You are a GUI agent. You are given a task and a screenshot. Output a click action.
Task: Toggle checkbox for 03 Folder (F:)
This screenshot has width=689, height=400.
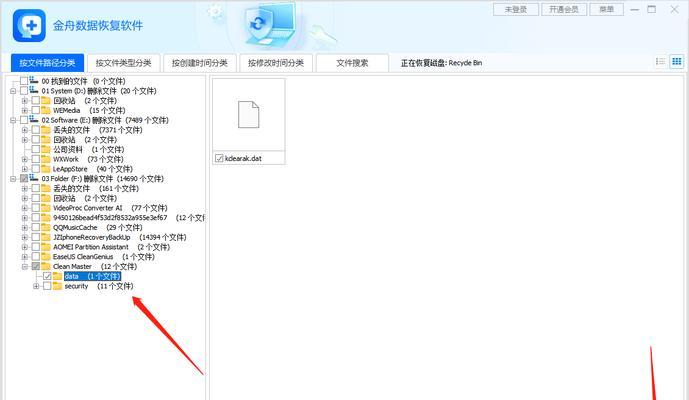(x=24, y=178)
